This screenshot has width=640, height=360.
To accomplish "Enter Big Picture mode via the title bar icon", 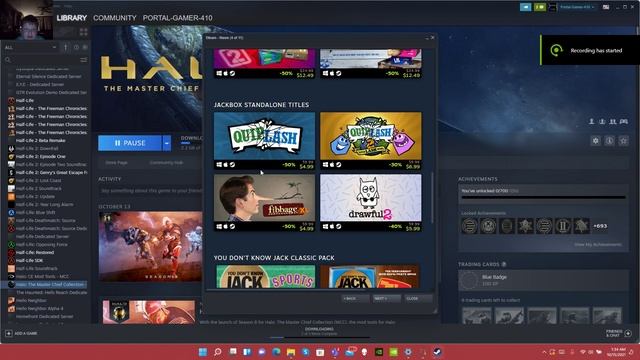I will coord(606,7).
